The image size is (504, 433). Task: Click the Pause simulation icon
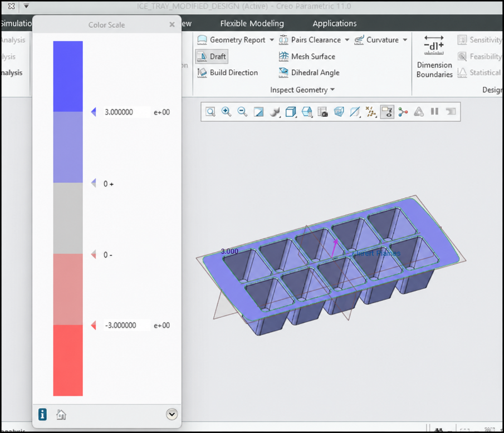pos(434,111)
